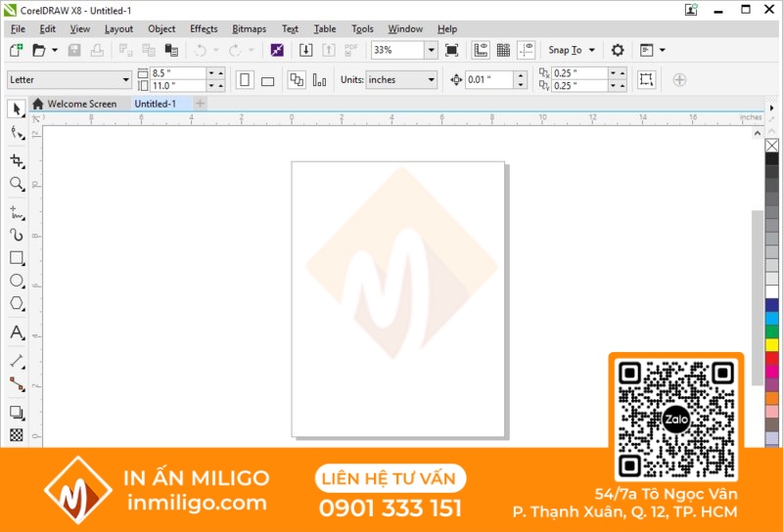Click the New document icon
Viewport: 783px width, 532px height.
16,50
